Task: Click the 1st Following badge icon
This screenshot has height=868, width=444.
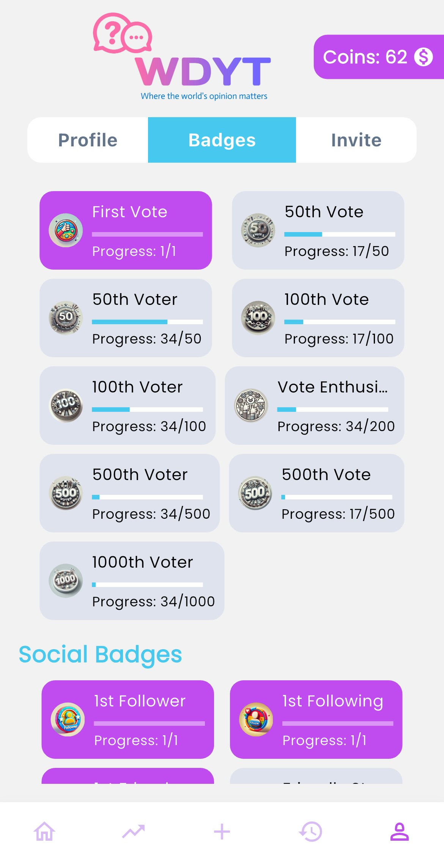Action: point(256,719)
